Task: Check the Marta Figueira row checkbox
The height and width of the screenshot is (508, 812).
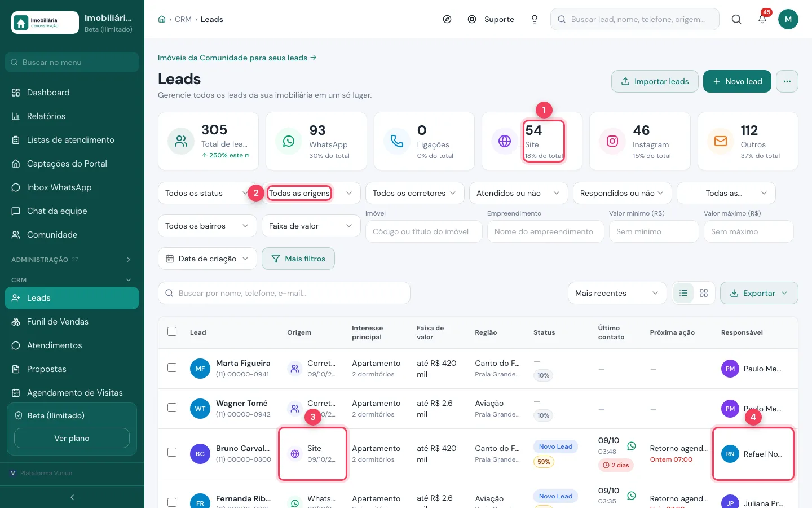Action: coord(172,367)
